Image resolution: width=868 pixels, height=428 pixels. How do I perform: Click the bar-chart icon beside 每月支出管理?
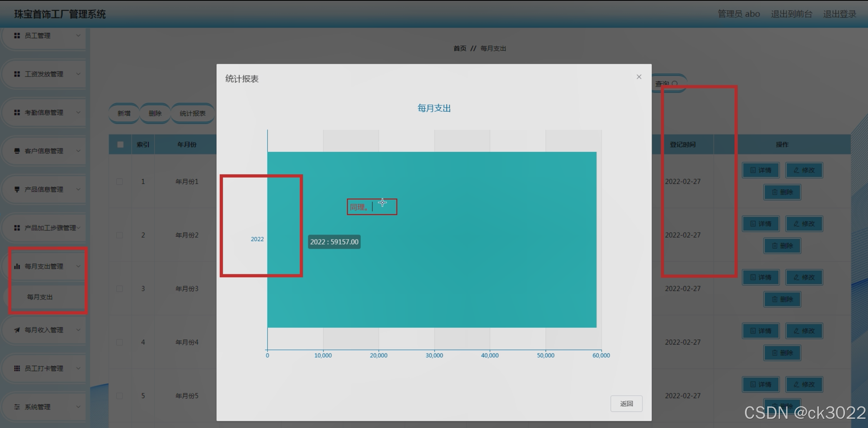[17, 266]
